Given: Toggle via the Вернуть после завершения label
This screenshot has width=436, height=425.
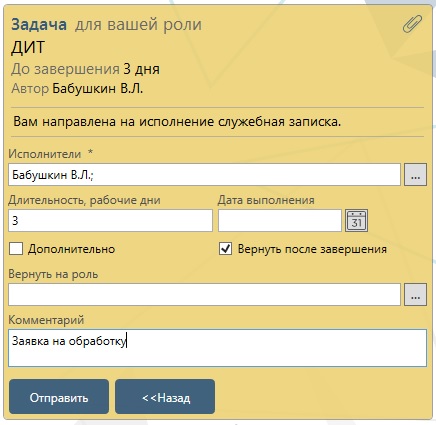Looking at the screenshot, I should pos(312,249).
